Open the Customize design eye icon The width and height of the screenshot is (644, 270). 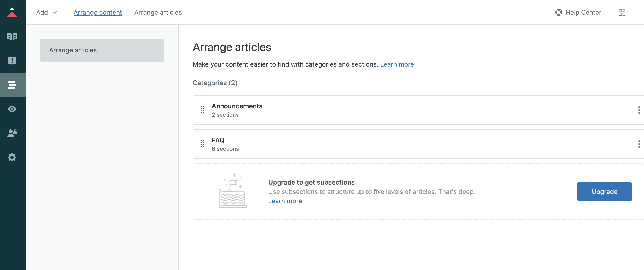[x=12, y=109]
